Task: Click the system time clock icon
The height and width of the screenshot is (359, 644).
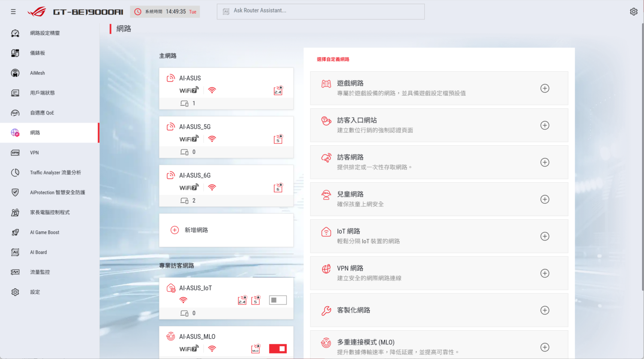Action: coord(138,12)
